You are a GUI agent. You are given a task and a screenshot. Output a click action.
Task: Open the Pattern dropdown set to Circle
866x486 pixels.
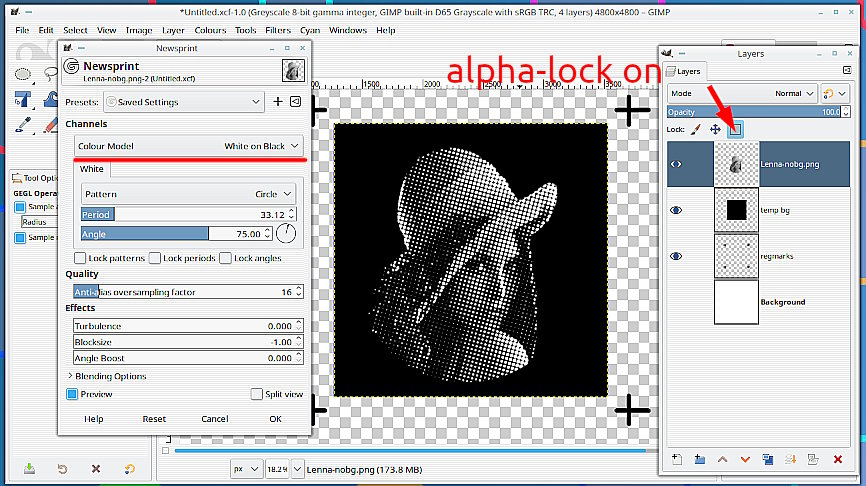pyautogui.click(x=189, y=194)
